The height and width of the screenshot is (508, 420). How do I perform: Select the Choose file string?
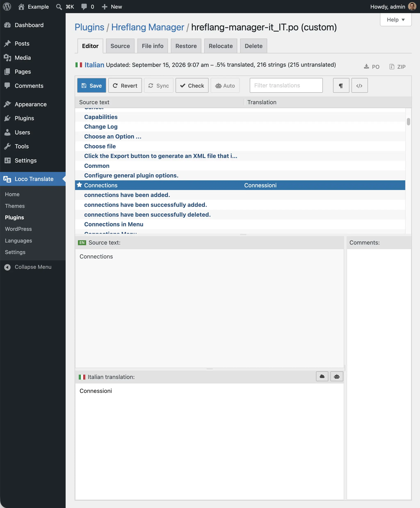pyautogui.click(x=240, y=146)
